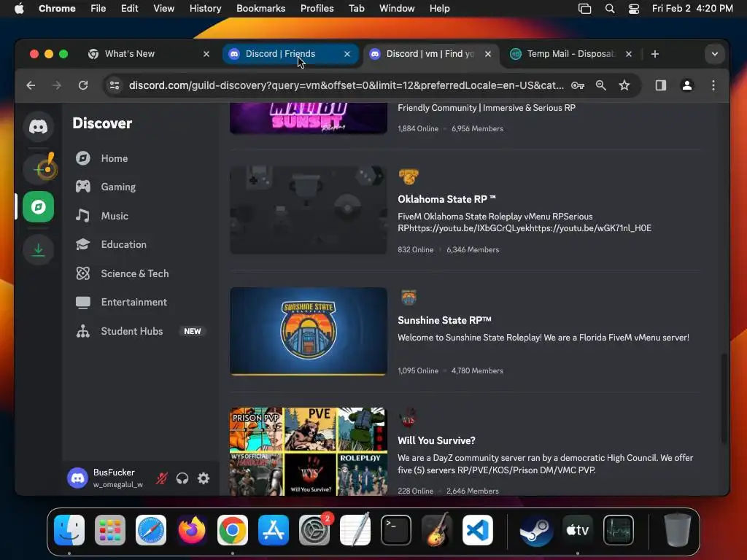Open the Bookmarks menu in menu bar

point(260,8)
